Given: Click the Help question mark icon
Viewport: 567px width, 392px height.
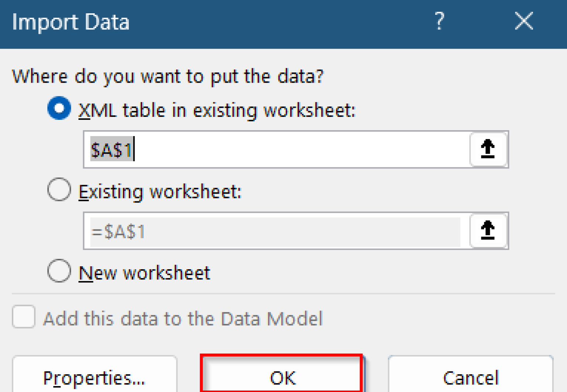Looking at the screenshot, I should point(439,21).
